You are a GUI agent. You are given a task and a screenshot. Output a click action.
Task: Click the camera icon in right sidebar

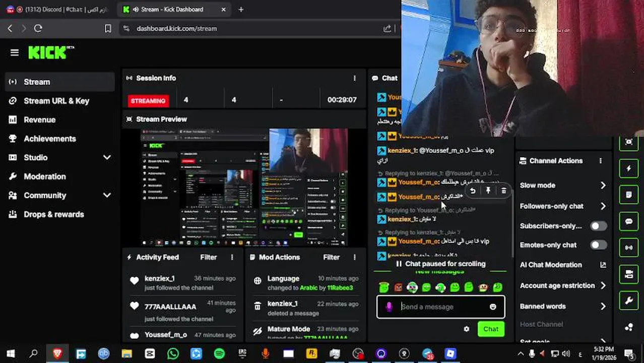[x=628, y=274]
